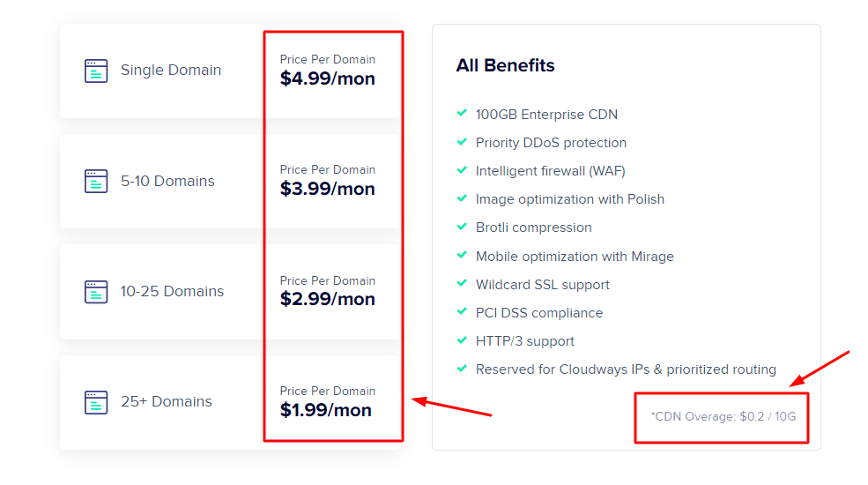Click checkmark beside Wildcard SSL support
868x485 pixels.
[462, 284]
